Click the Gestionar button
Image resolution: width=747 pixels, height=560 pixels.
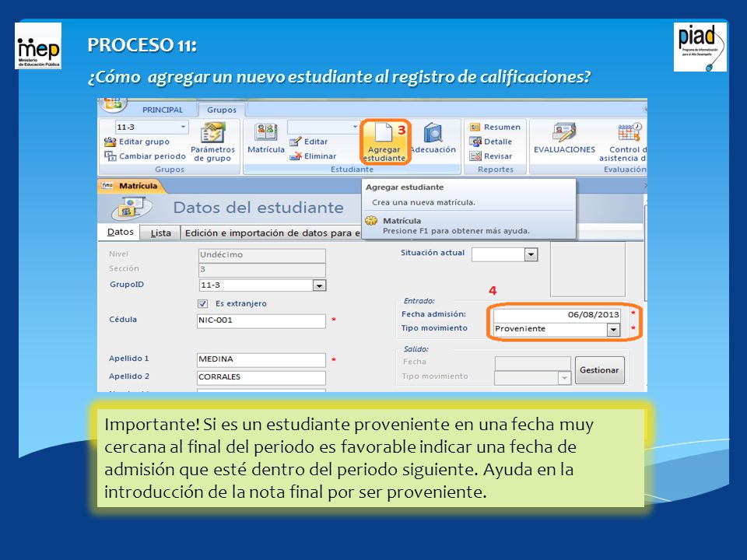[599, 370]
